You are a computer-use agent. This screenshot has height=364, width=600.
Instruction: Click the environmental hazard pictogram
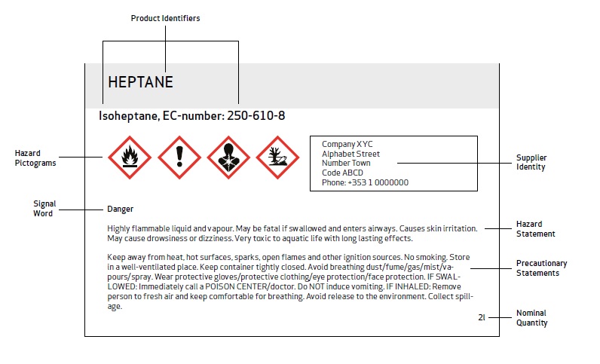coord(277,158)
